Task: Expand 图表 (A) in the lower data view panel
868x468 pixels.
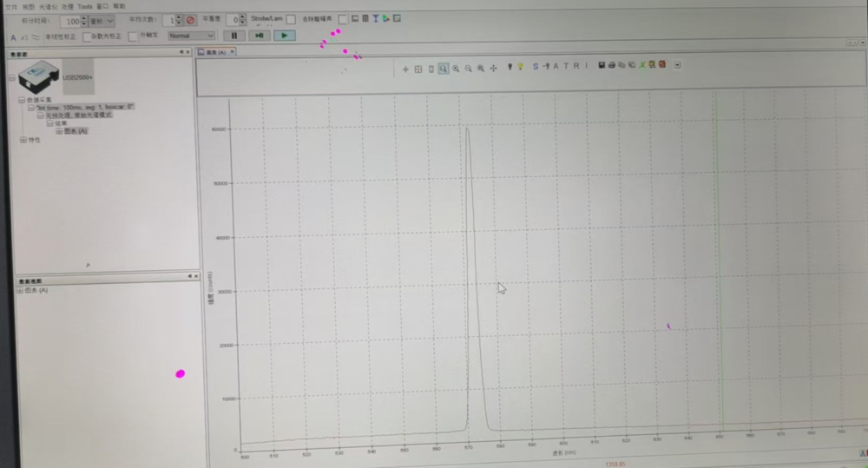Action: pos(20,290)
